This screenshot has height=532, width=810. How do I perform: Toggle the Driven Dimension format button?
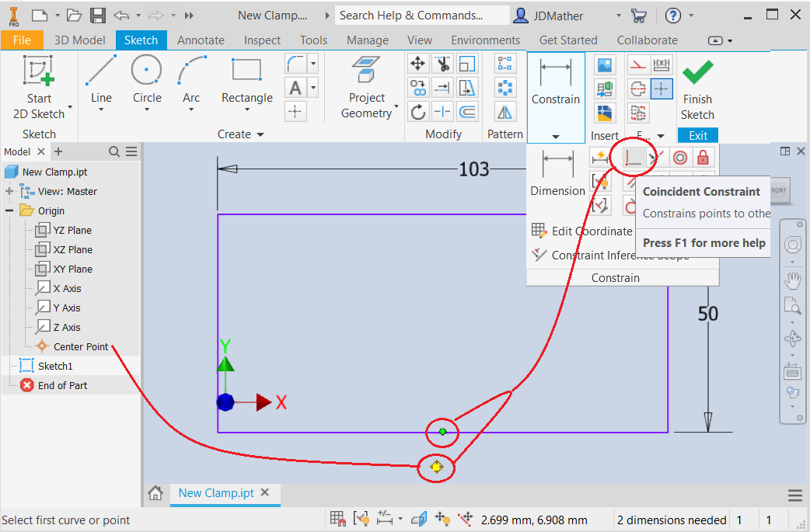point(662,65)
